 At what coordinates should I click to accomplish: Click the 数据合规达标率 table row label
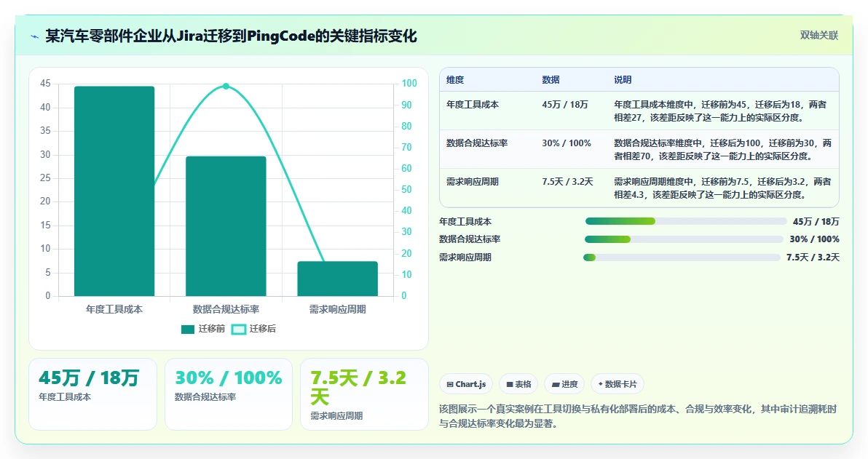tap(477, 143)
